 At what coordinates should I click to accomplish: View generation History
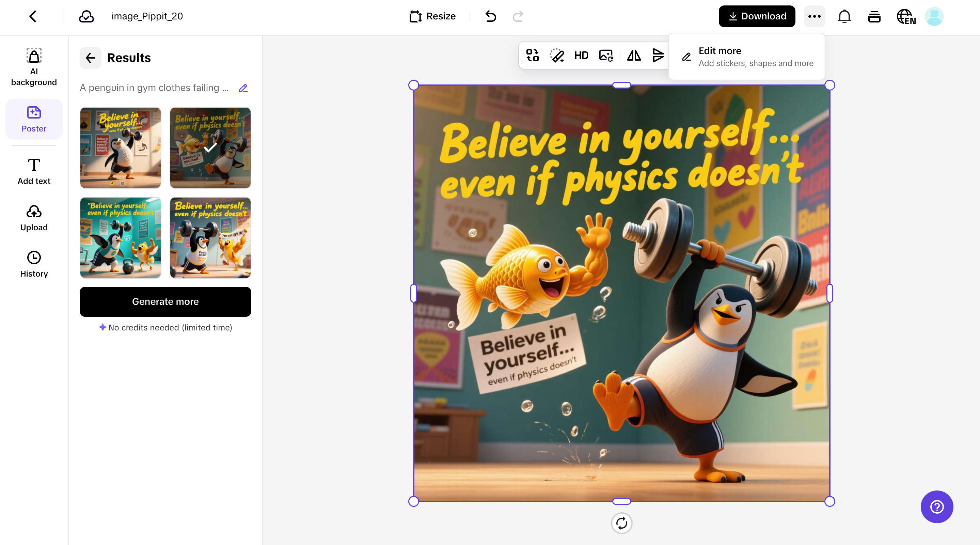pyautogui.click(x=34, y=263)
